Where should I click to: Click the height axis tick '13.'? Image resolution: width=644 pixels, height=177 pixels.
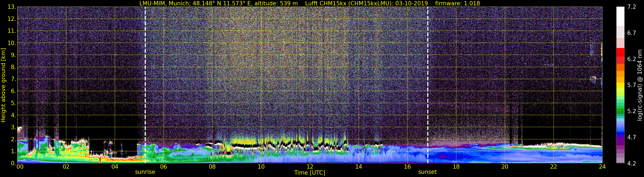(12, 7)
